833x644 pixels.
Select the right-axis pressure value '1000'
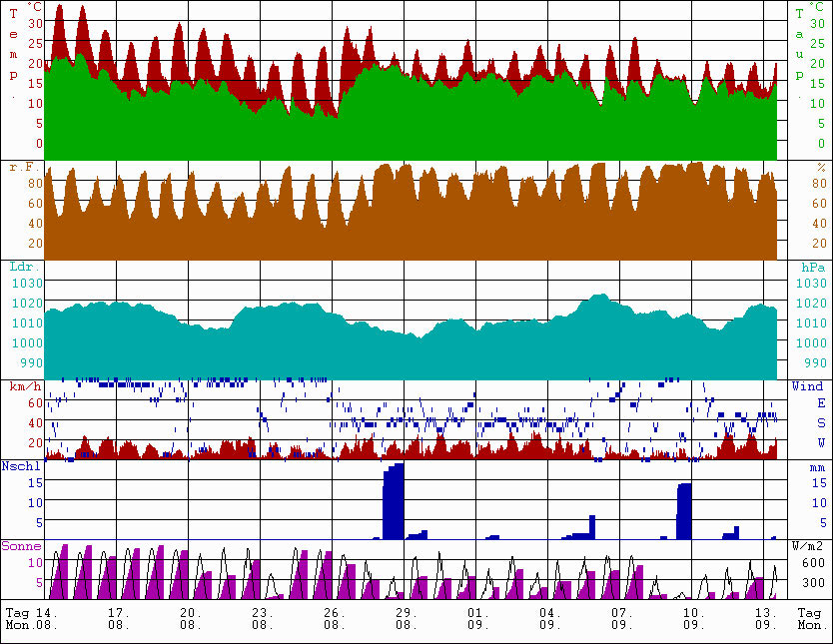pos(811,343)
